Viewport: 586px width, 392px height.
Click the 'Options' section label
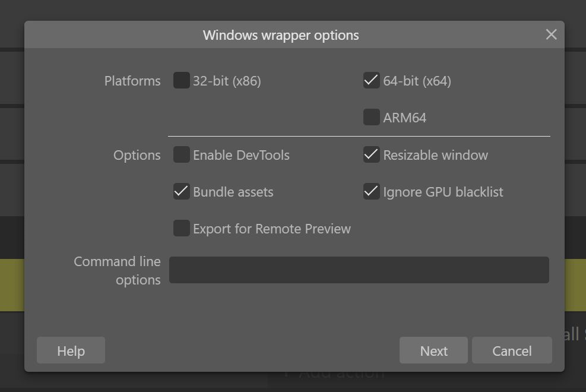[x=137, y=156]
